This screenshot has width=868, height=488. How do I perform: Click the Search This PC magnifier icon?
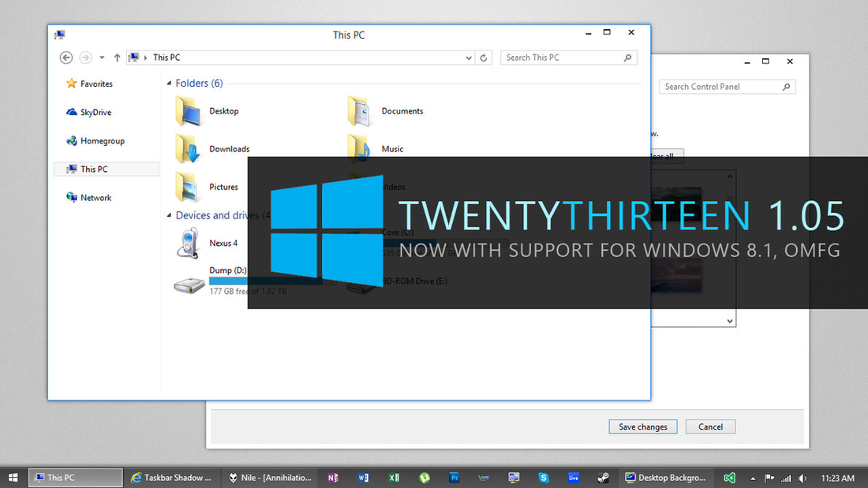click(x=627, y=58)
